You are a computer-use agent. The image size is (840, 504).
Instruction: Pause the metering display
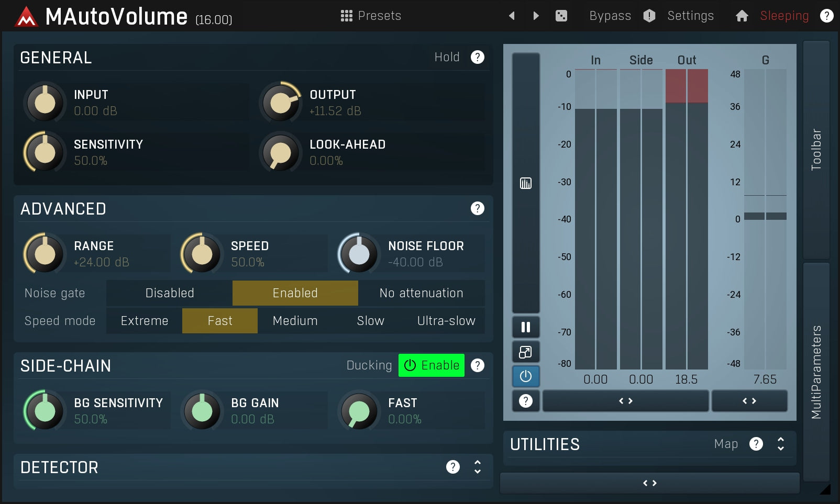(x=526, y=327)
